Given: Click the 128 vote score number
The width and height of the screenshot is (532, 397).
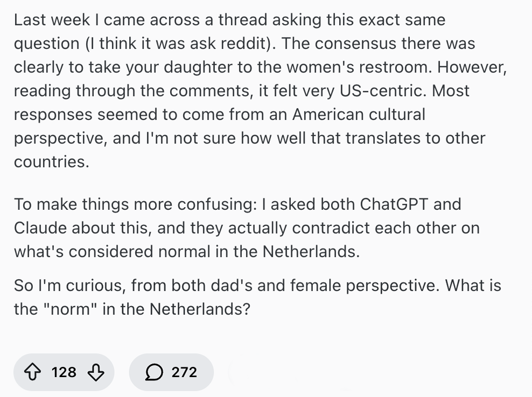Looking at the screenshot, I should (x=64, y=372).
